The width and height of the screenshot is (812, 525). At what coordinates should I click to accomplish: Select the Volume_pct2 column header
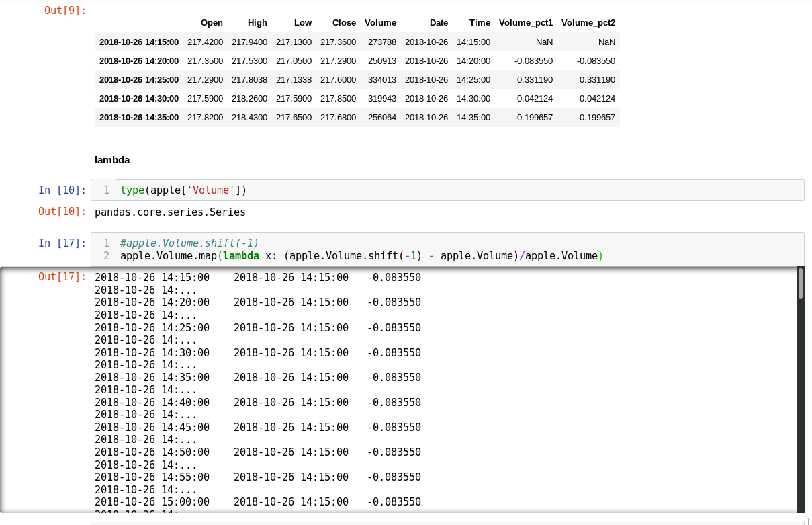(588, 23)
